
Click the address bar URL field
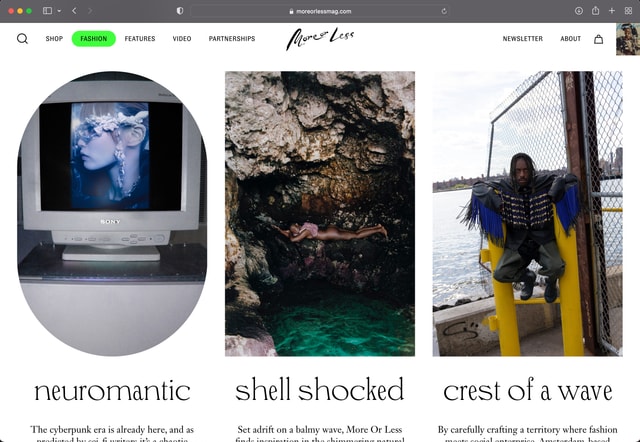[320, 10]
